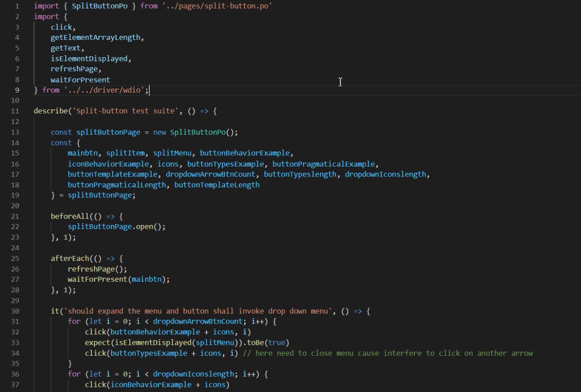This screenshot has width=581, height=392.
Task: Click 'dropdownArrowBtnCount' in the line 31 loop
Action: tap(198, 321)
